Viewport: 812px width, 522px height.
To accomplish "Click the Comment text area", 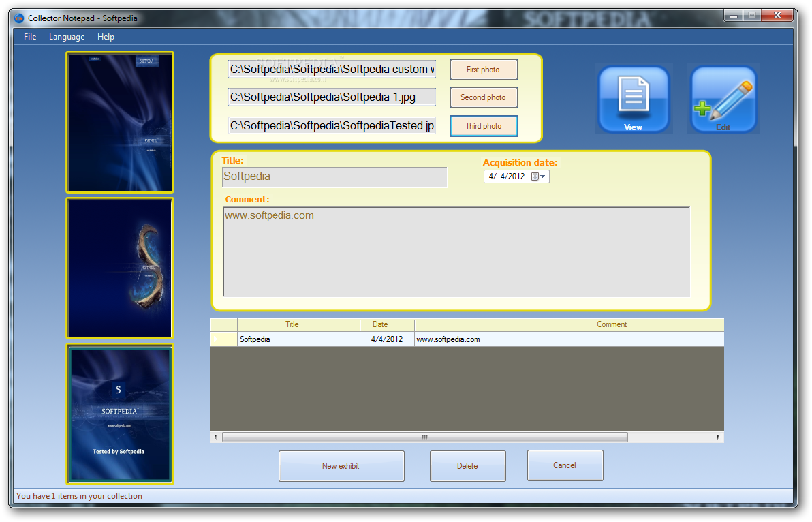I will [x=456, y=252].
